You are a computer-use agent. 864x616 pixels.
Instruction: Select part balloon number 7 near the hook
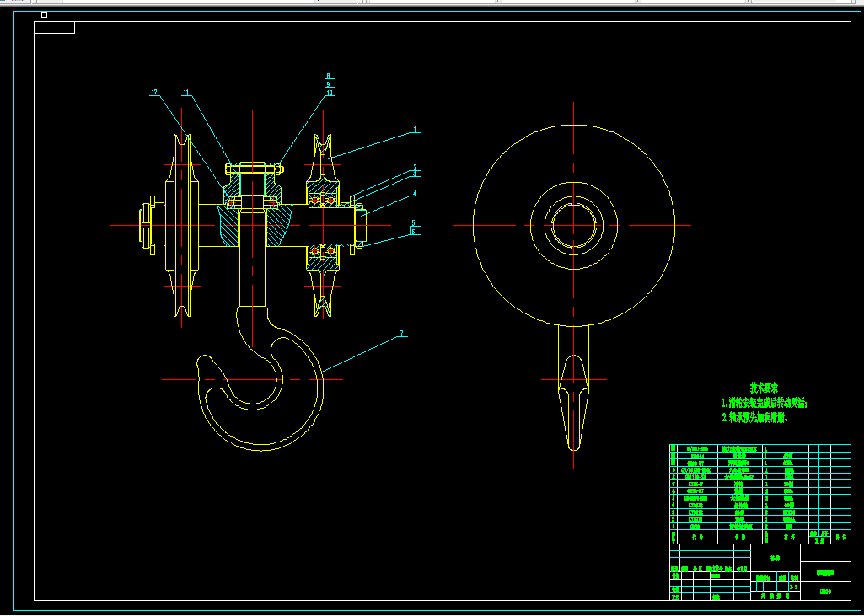point(402,334)
